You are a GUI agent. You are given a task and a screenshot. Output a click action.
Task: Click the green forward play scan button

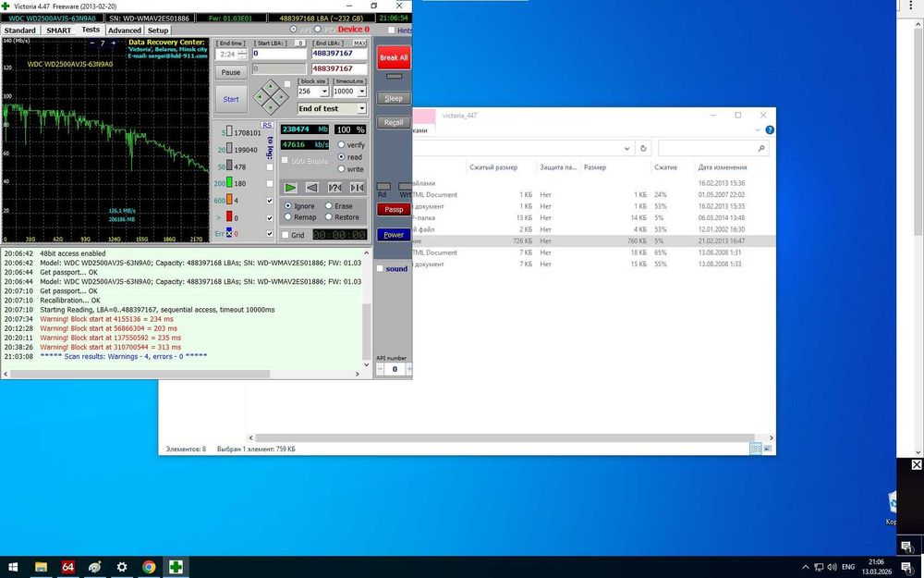[290, 188]
